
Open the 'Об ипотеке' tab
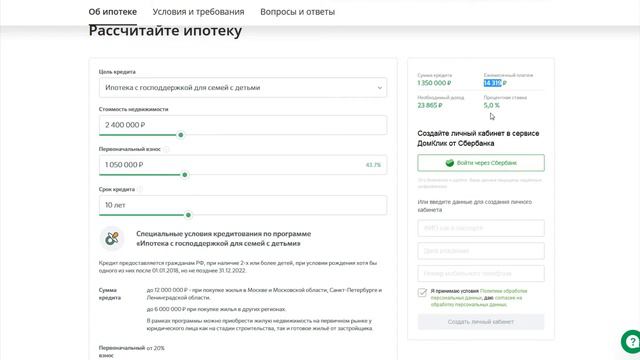(113, 12)
